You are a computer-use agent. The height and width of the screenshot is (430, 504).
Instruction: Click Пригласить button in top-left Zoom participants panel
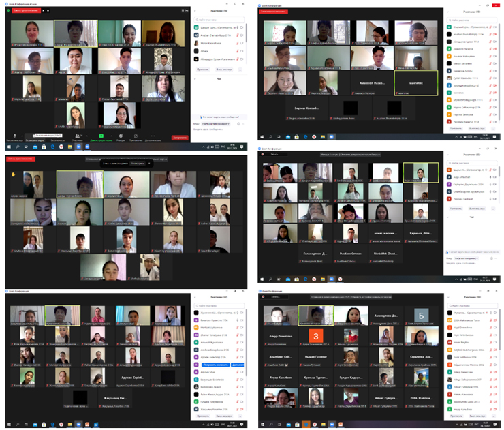point(203,69)
